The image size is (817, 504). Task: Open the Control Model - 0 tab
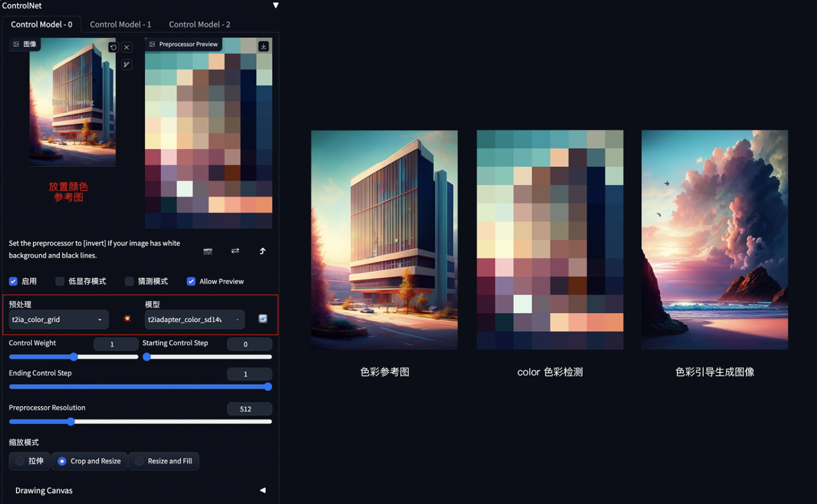[x=42, y=24]
